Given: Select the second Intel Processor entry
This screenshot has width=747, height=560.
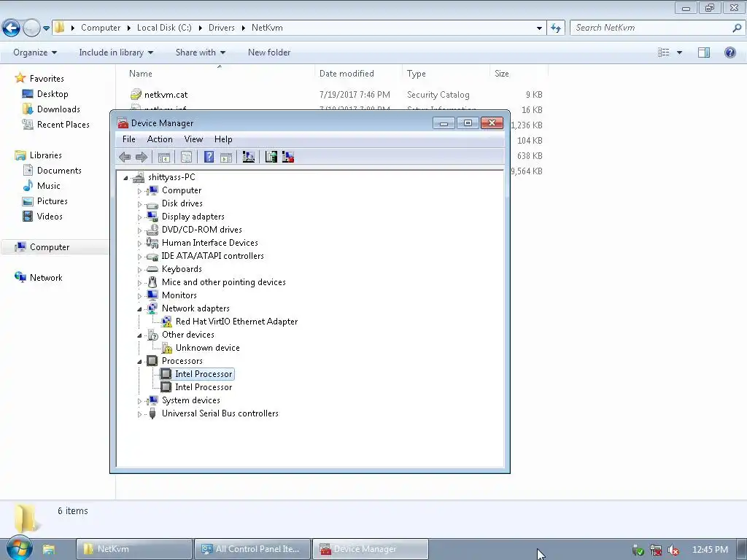Looking at the screenshot, I should click(204, 387).
